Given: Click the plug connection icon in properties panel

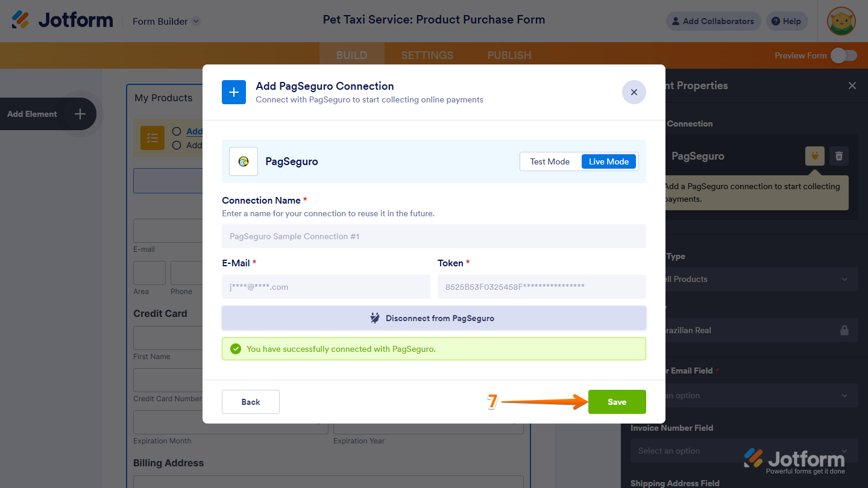Looking at the screenshot, I should point(815,156).
